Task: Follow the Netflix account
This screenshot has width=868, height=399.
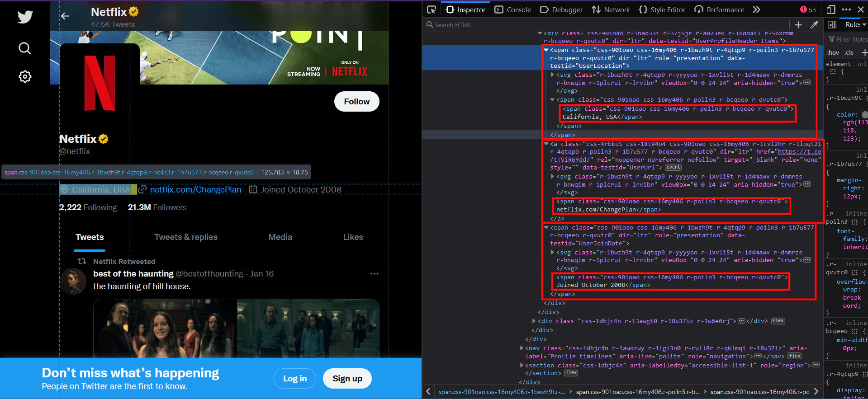Action: coord(357,102)
